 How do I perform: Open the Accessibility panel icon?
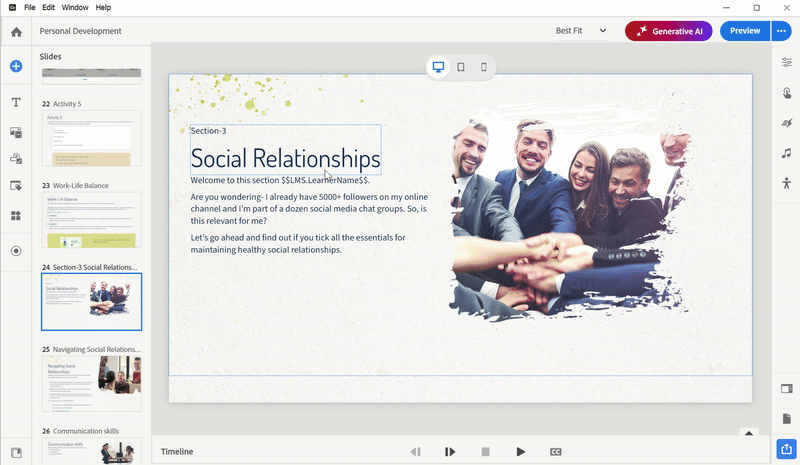coord(786,182)
